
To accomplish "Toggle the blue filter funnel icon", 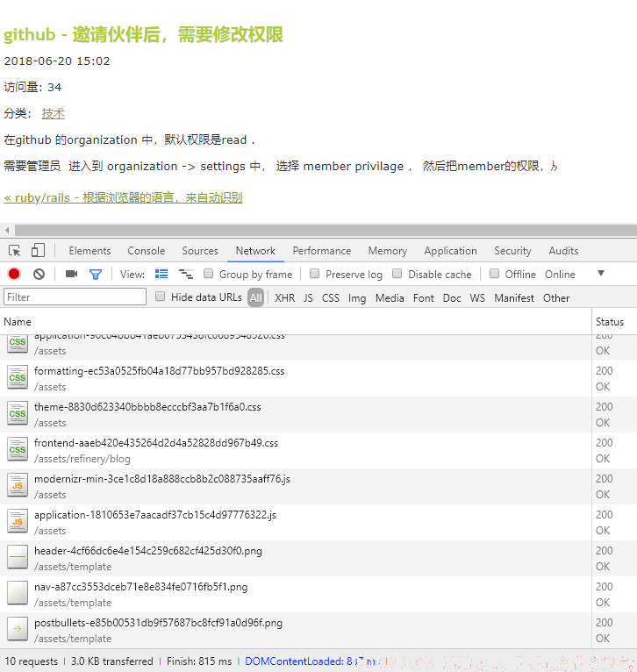I will tap(95, 274).
